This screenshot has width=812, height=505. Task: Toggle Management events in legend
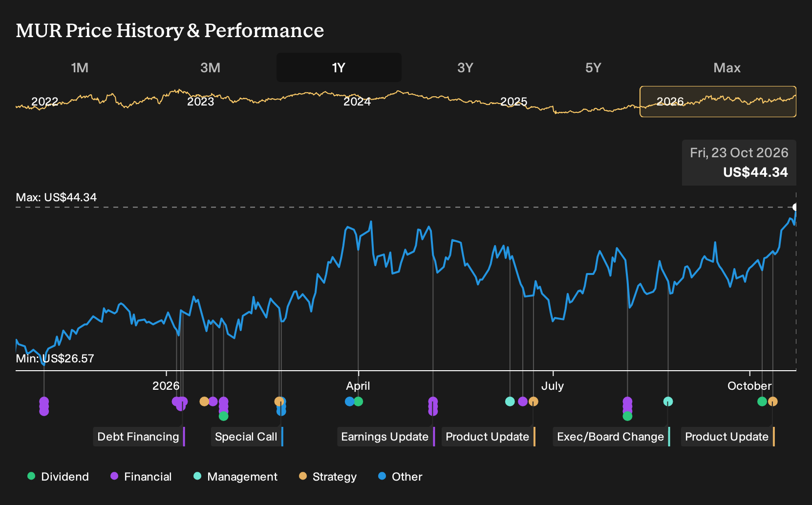tap(235, 477)
